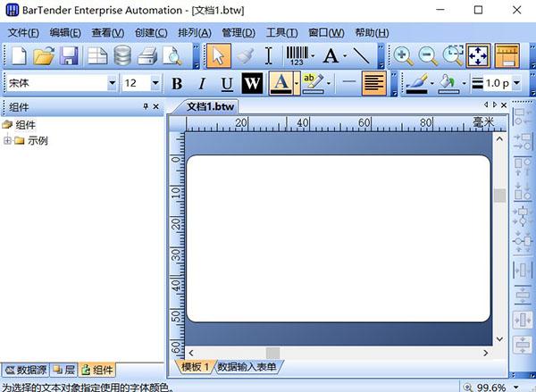Viewport: 536px width, 392px height.
Task: Open the 窗口(W) menu
Action: pos(326,33)
